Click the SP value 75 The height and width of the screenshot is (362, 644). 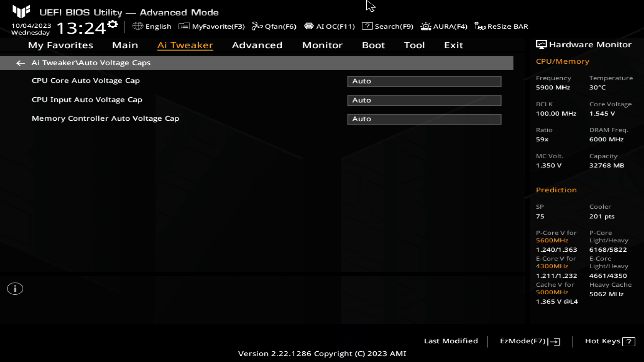tap(540, 216)
